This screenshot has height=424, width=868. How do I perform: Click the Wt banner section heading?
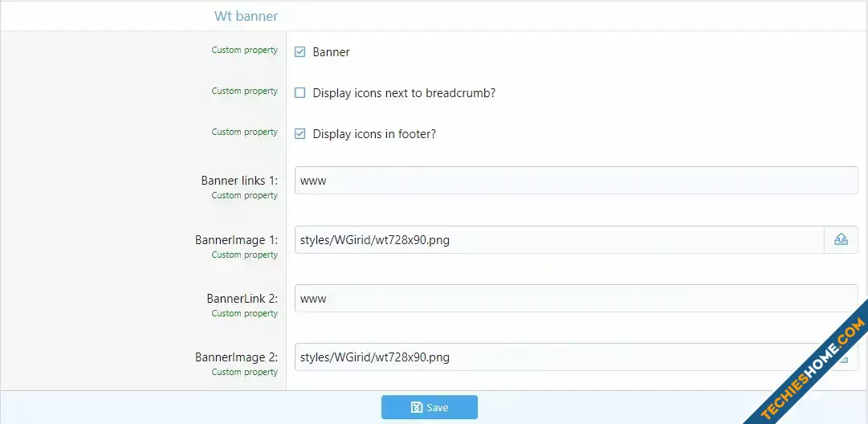246,16
